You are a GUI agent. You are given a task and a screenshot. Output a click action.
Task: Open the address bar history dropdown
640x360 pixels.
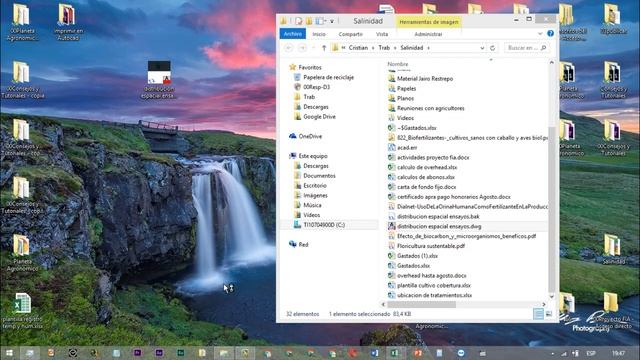point(482,48)
